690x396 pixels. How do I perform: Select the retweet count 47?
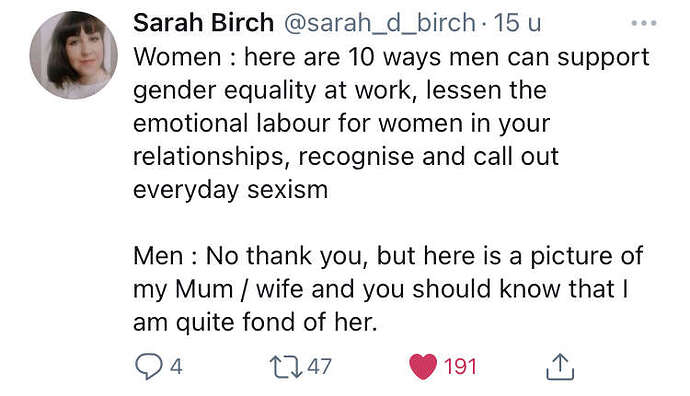[x=319, y=367]
